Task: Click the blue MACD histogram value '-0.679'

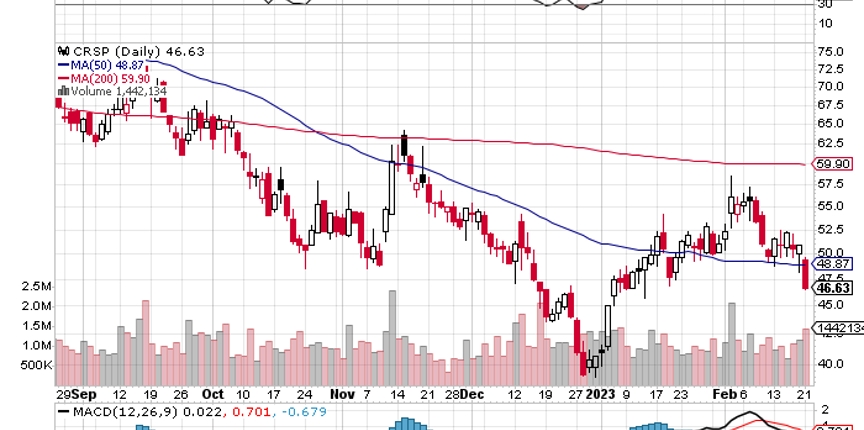Action: click(x=303, y=412)
